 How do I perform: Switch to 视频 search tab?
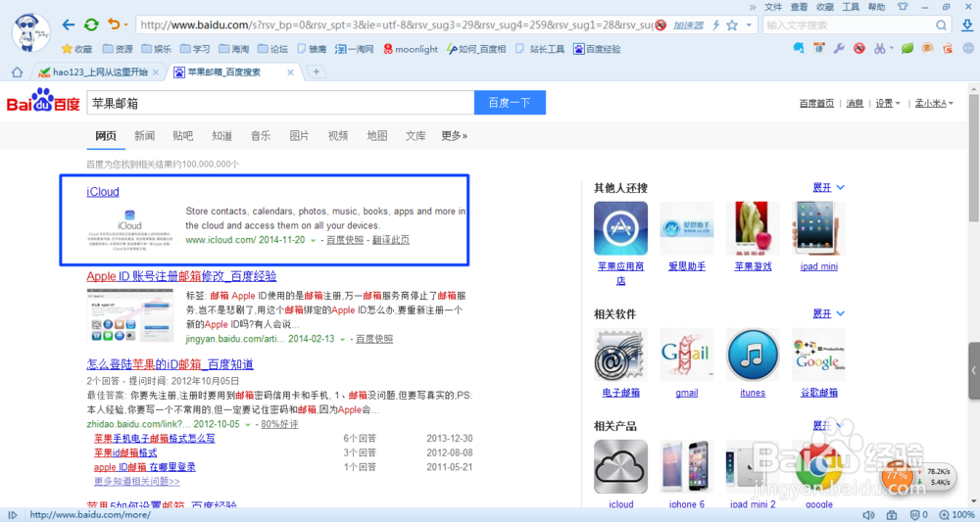coord(338,135)
